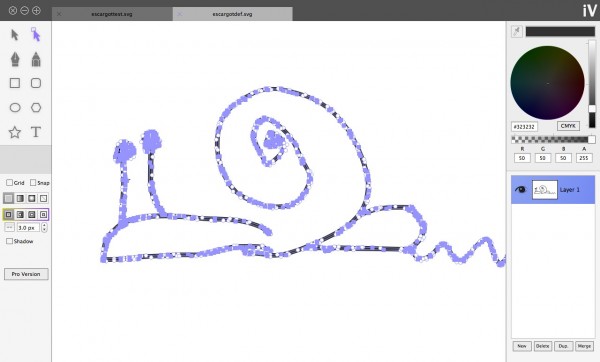The image size is (600, 362).
Task: Choose the Pen tool
Action: [15, 59]
